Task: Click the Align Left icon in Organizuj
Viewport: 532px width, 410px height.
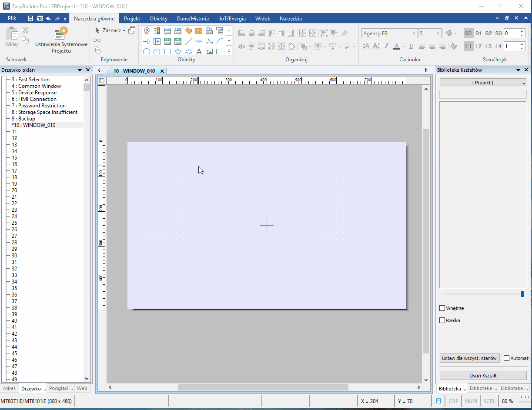Action: 241,33
